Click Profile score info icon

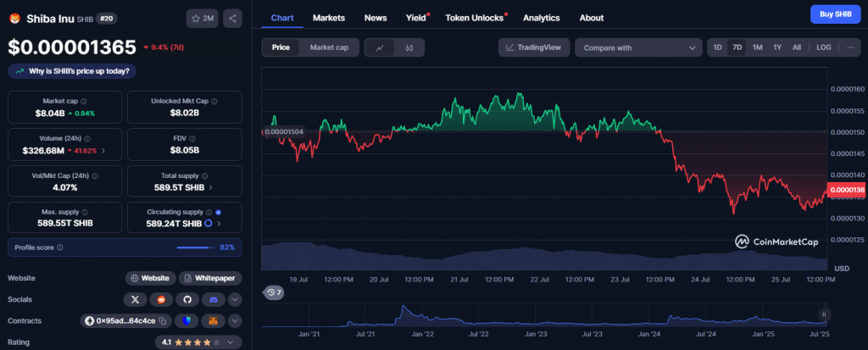[x=60, y=247]
